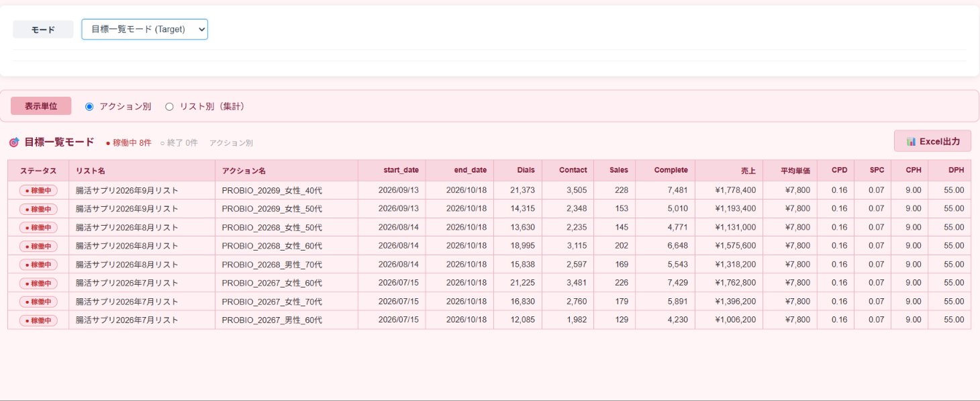980x401 pixels.
Task: Click Dials value 14,315
Action: (x=522, y=209)
